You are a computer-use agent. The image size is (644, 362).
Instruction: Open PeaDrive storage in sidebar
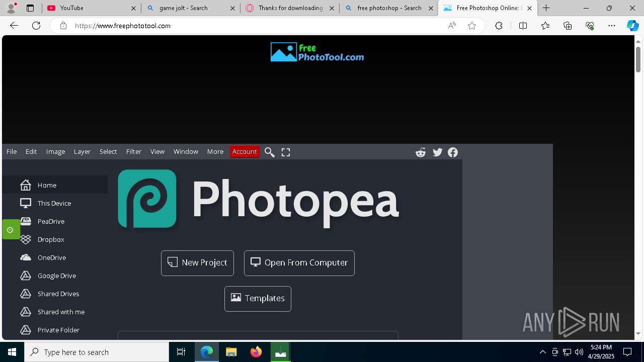click(55, 221)
